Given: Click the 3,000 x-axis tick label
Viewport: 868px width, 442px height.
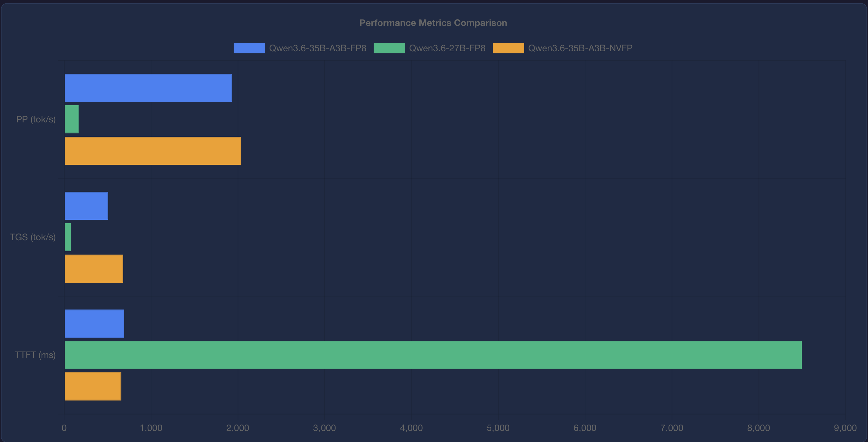Looking at the screenshot, I should tap(325, 428).
